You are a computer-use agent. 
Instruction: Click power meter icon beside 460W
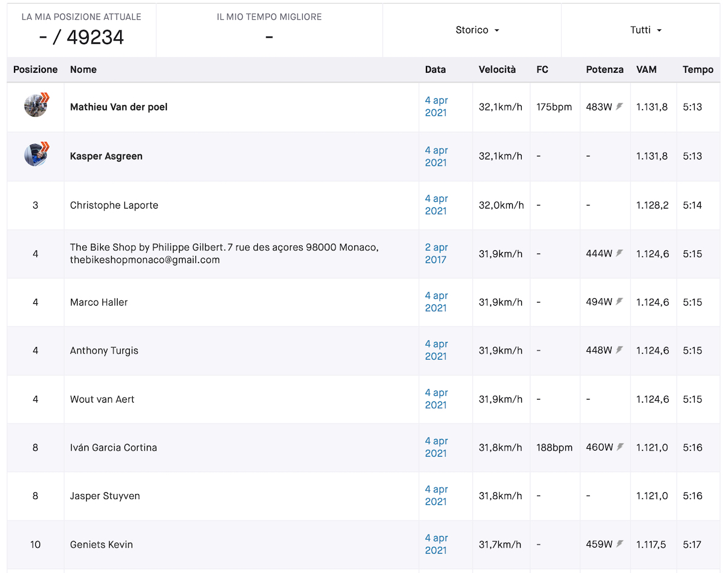click(x=619, y=447)
